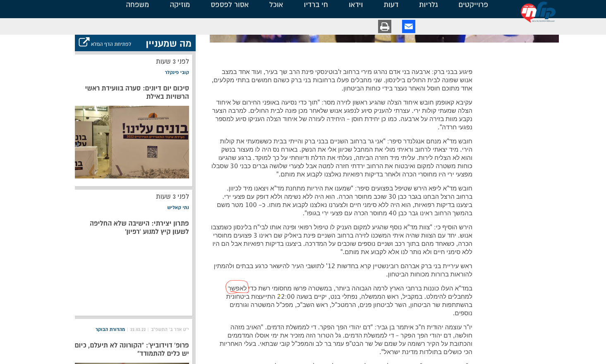The width and height of the screenshot is (606, 364).
Task: Open the print dialog via printer icon
Action: 385,26
